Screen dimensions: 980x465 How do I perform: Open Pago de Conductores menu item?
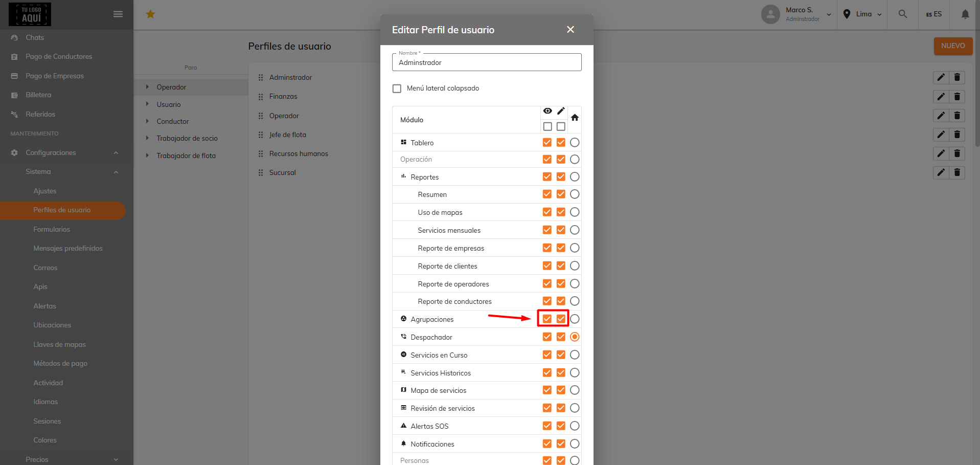(x=59, y=56)
